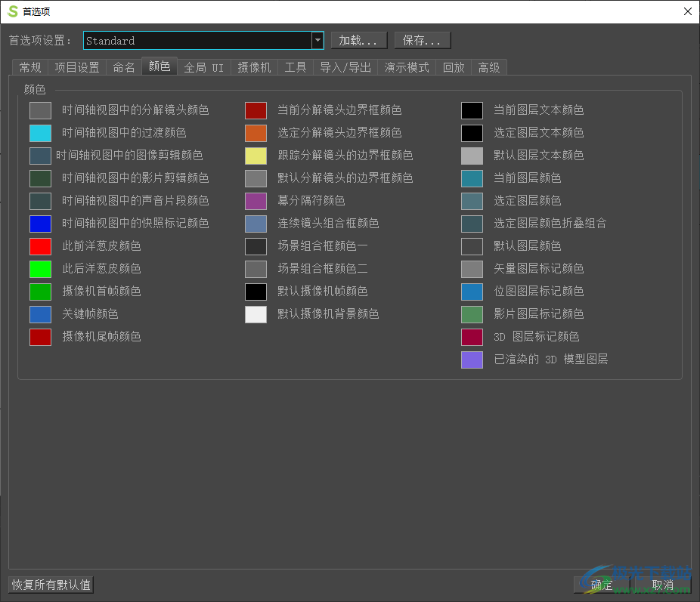This screenshot has width=700, height=602.
Task: Edit the green 影片图层标记颜色 swatch
Action: [x=472, y=314]
